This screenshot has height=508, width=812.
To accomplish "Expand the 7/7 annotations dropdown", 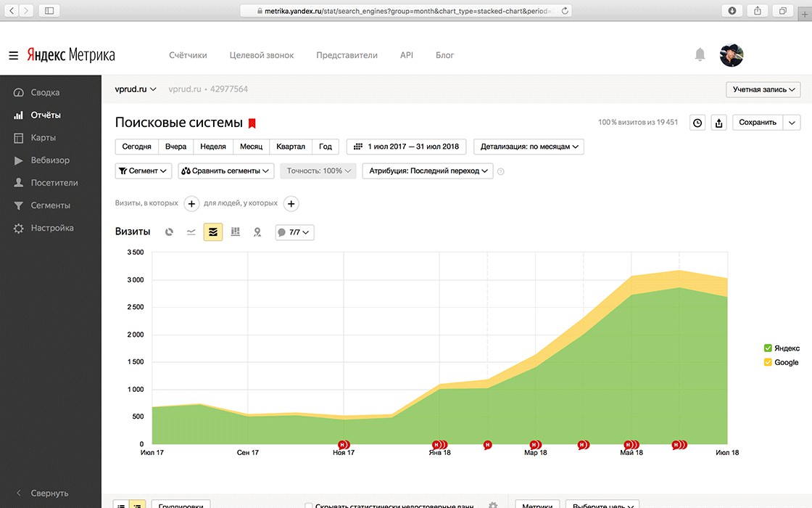I will click(294, 232).
